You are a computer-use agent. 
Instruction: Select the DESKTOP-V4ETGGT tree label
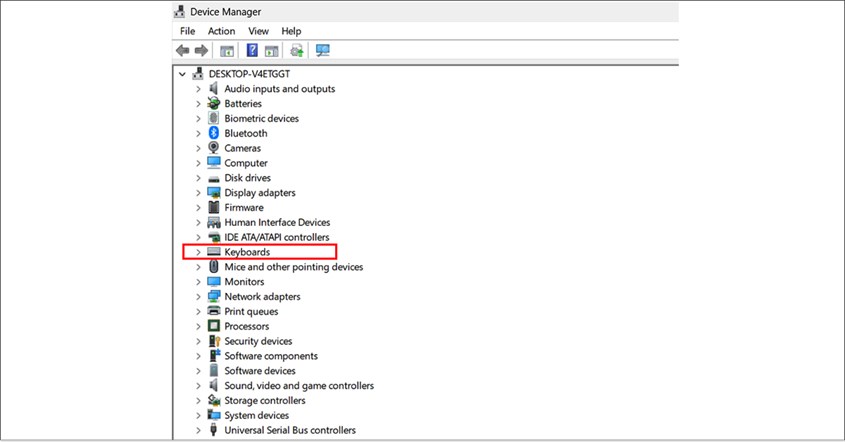click(x=249, y=74)
